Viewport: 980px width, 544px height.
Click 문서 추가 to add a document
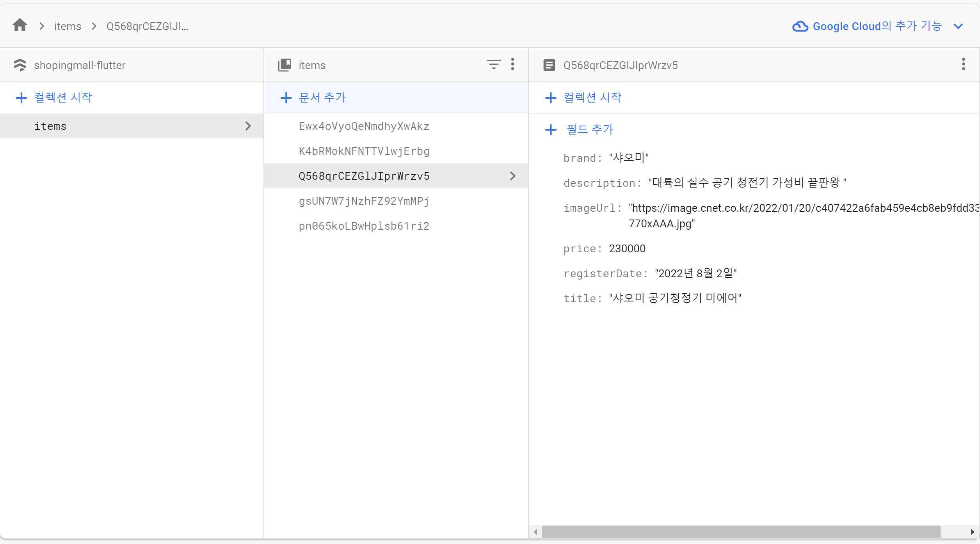314,97
